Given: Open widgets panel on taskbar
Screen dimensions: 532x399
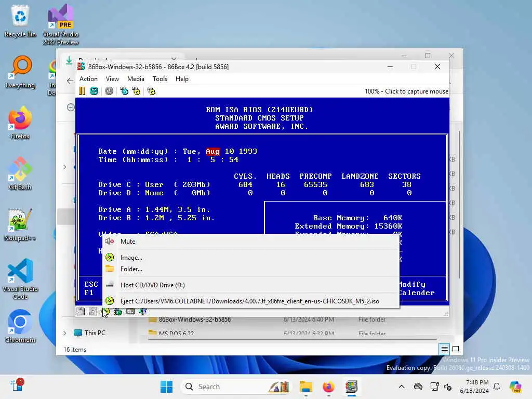Looking at the screenshot, I should coord(17,386).
